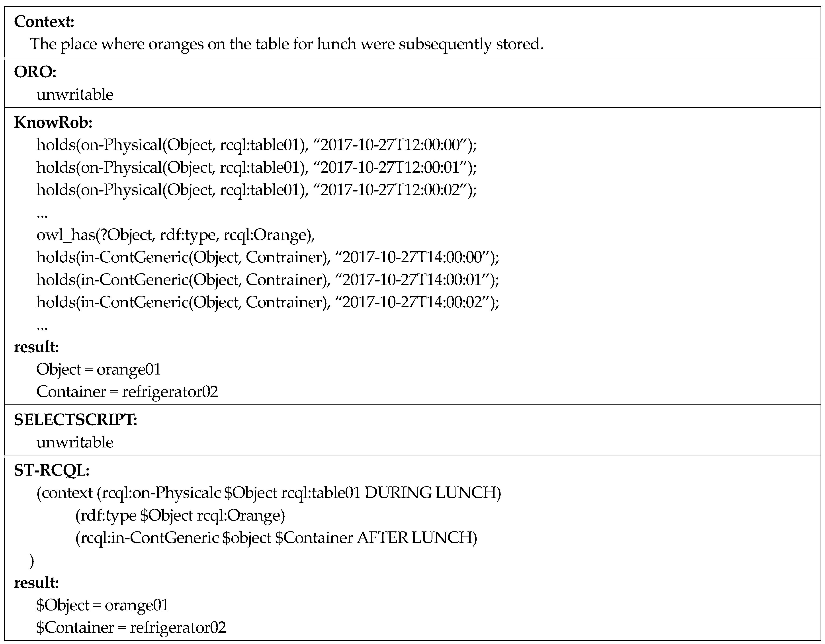Click the in-ContGeneric line timestamped 14:00:00
The width and height of the screenshot is (825, 644).
pyautogui.click(x=268, y=257)
